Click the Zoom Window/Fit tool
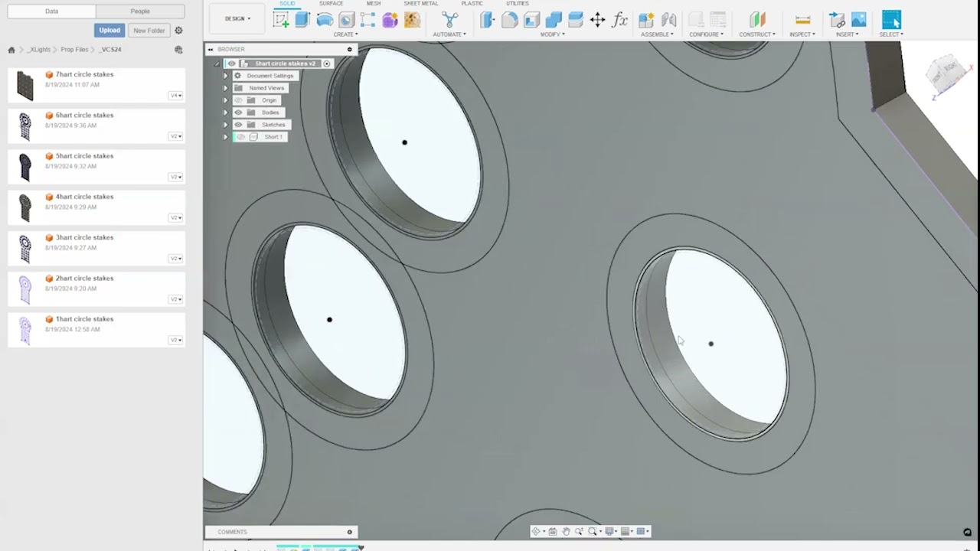This screenshot has height=551, width=980. pyautogui.click(x=593, y=531)
